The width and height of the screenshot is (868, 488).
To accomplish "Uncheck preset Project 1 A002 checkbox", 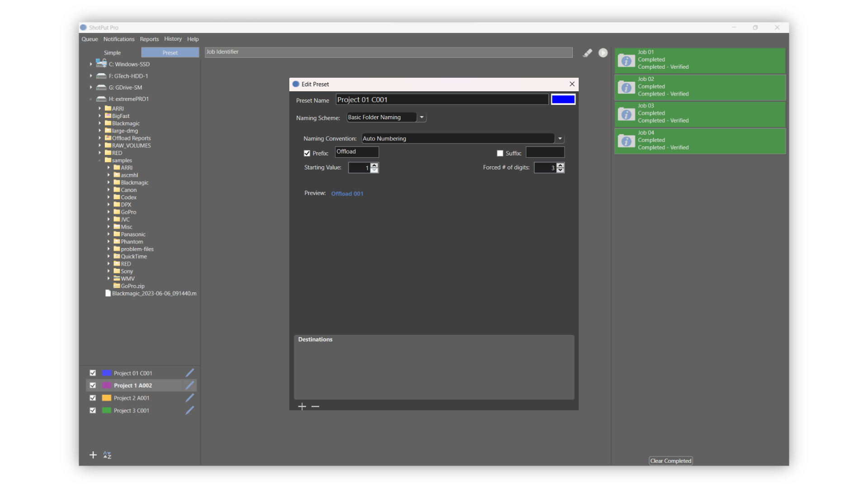I will tap(93, 385).
